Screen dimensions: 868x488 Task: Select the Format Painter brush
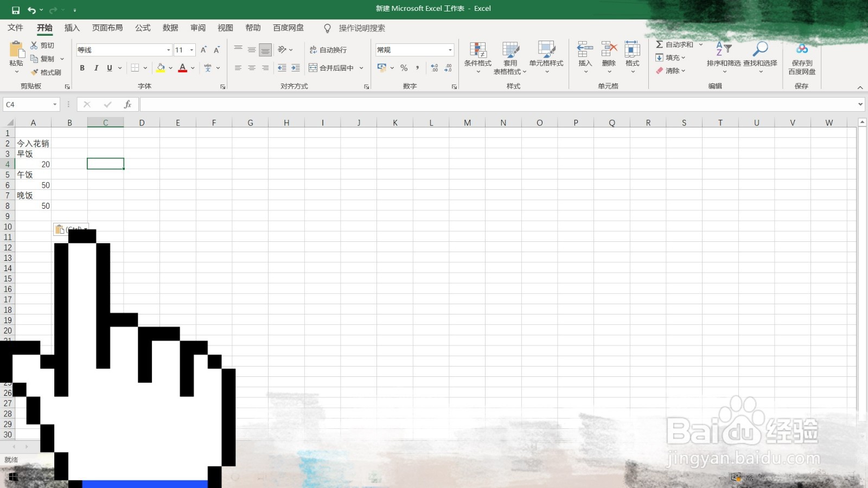point(46,72)
